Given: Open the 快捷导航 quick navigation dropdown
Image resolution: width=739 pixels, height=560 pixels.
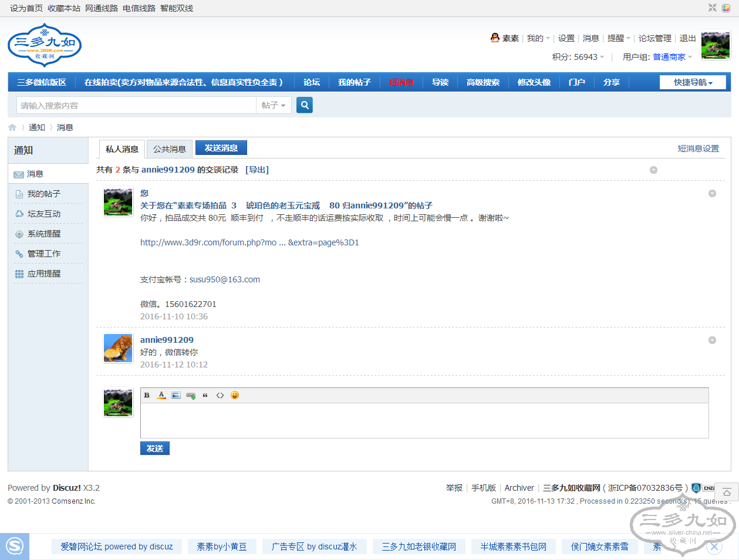Looking at the screenshot, I should [693, 82].
